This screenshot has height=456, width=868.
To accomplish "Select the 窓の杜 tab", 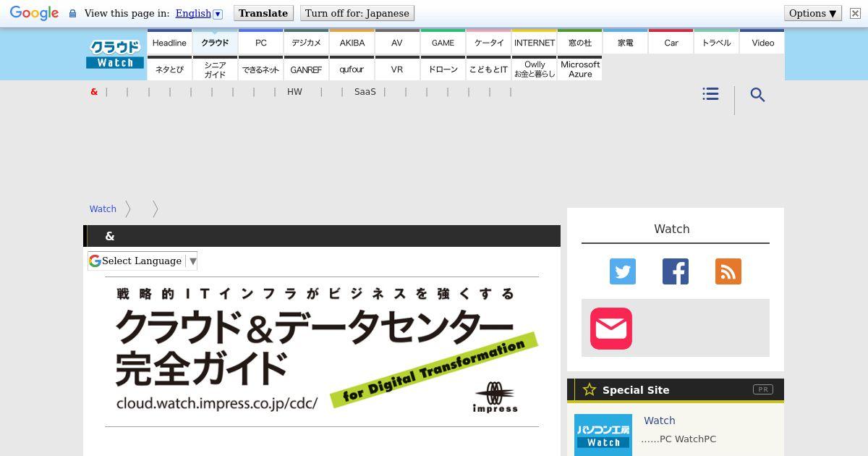I will coord(580,42).
